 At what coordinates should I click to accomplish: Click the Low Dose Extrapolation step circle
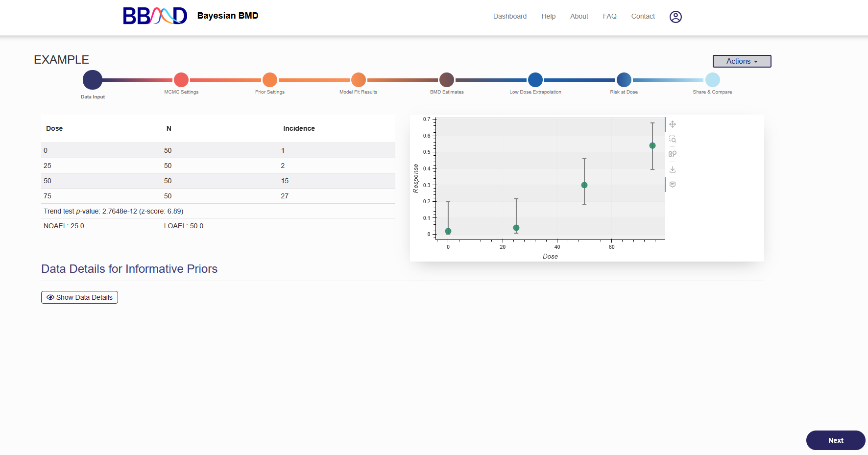535,79
